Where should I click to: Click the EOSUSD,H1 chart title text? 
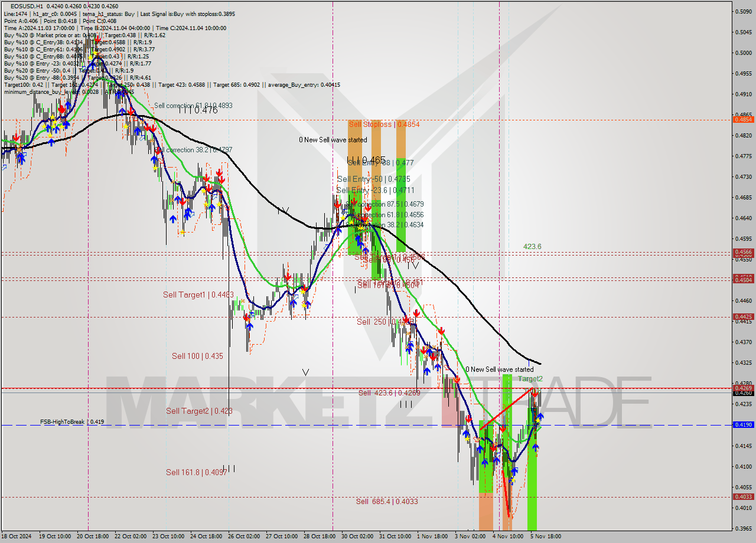pyautogui.click(x=27, y=6)
